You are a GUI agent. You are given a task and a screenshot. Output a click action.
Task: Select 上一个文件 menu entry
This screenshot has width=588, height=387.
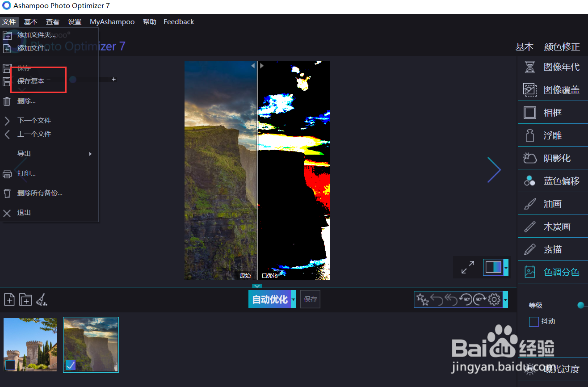pos(49,134)
